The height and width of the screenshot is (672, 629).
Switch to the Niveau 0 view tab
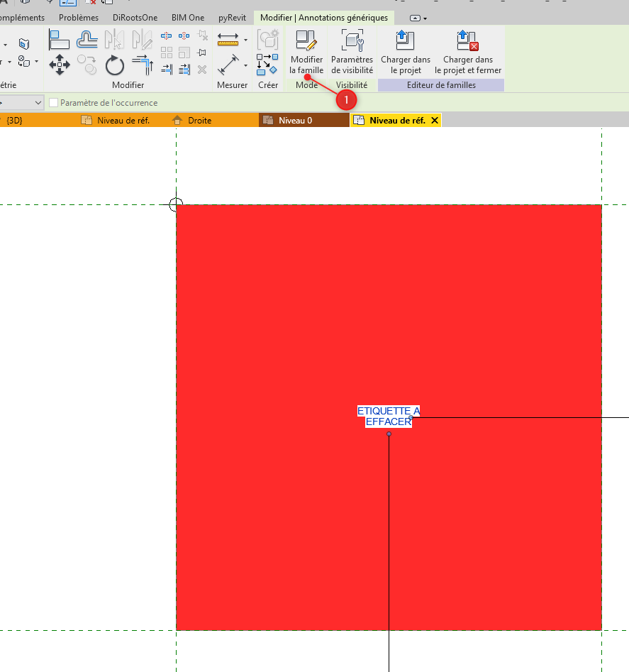[295, 121]
